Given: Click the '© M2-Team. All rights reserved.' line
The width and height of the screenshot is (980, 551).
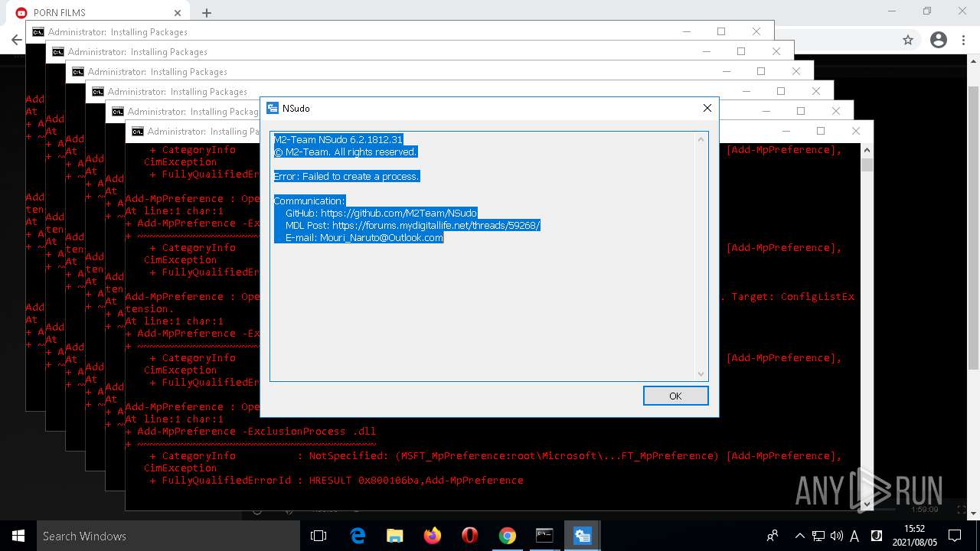Looking at the screenshot, I should 345,152.
